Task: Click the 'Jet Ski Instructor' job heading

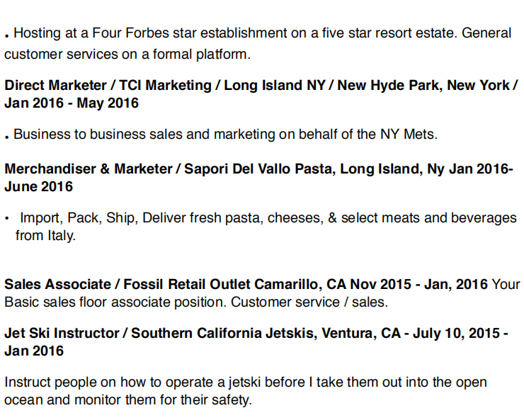Action: tap(62, 334)
